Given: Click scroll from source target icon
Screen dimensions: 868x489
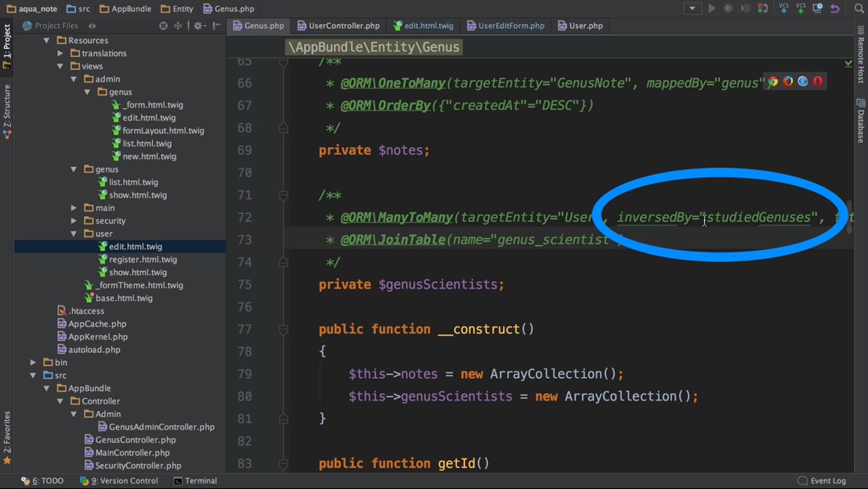Looking at the screenshot, I should 163,26.
